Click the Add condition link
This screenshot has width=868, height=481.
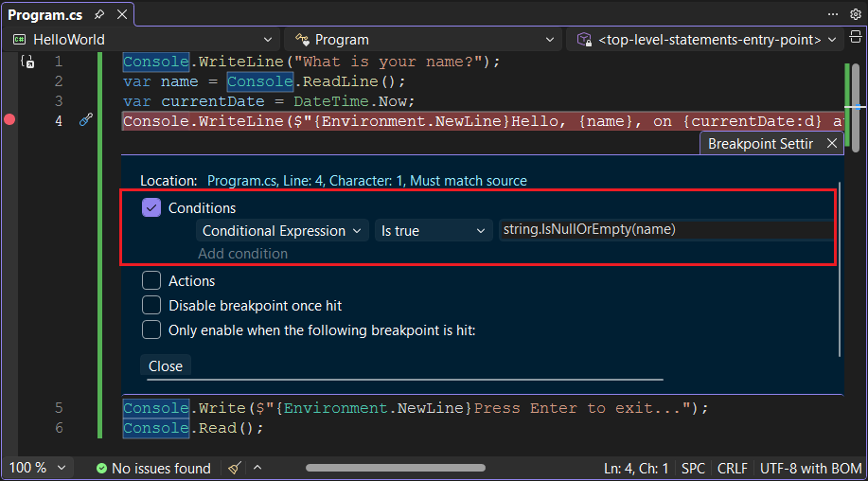point(242,254)
